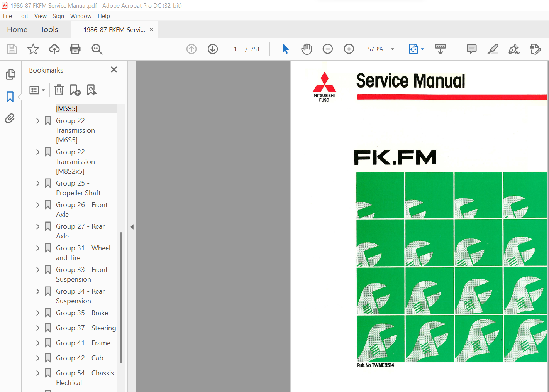Viewport: 549px width, 392px height.
Task: Click the Find current bookmark icon
Action: tap(92, 90)
